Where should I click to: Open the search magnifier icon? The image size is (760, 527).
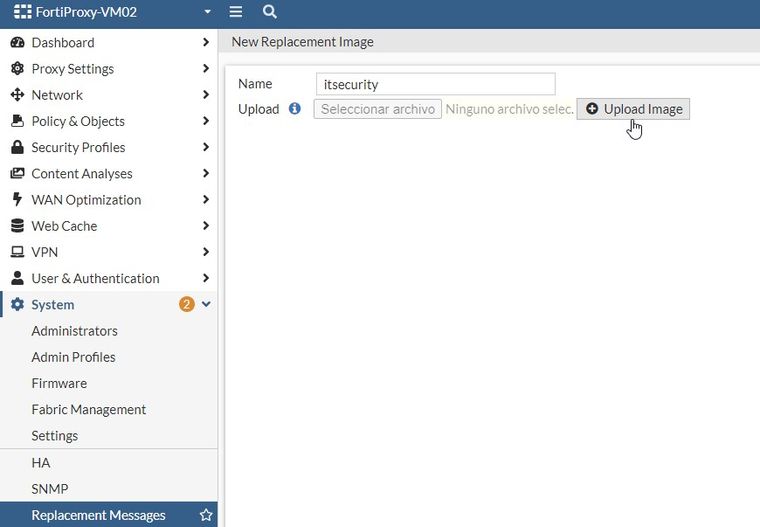coord(269,12)
